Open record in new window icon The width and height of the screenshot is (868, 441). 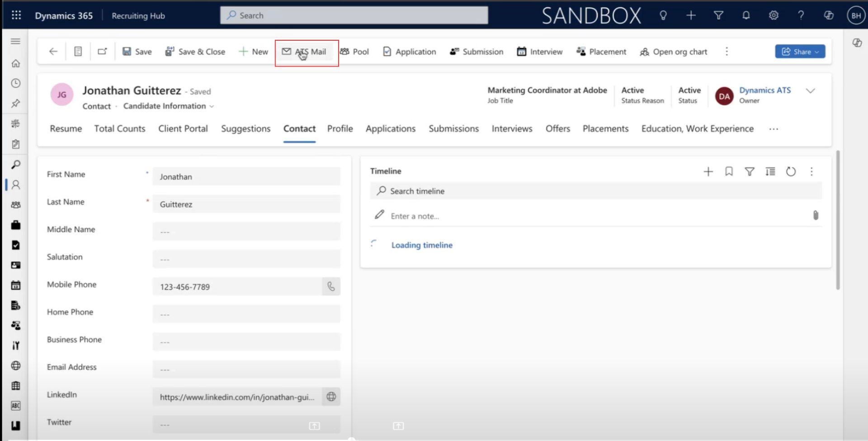point(102,52)
